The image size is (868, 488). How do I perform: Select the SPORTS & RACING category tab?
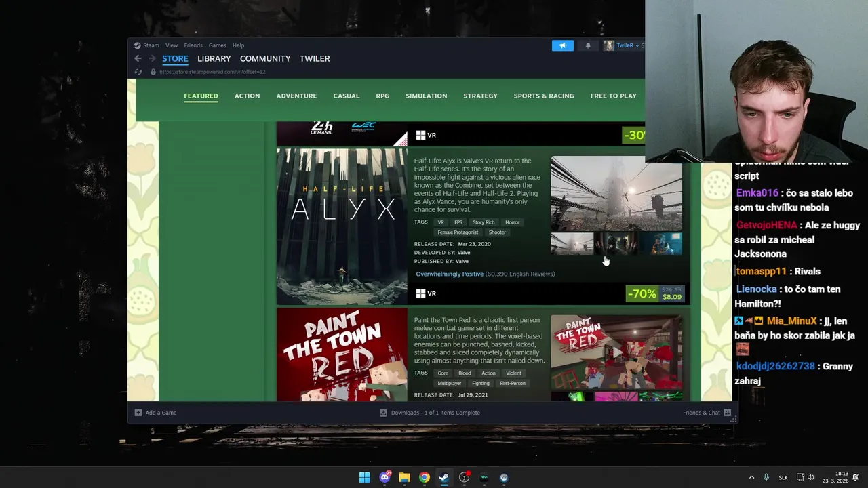coord(544,96)
